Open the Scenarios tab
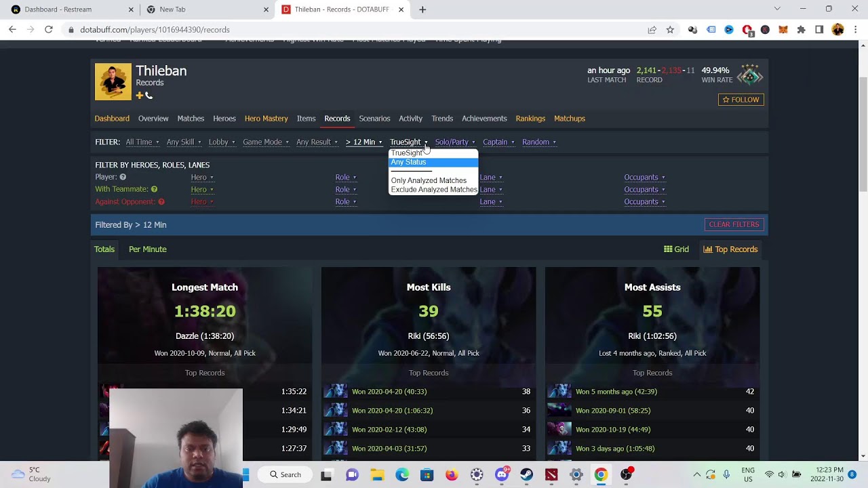The image size is (868, 488). 374,119
